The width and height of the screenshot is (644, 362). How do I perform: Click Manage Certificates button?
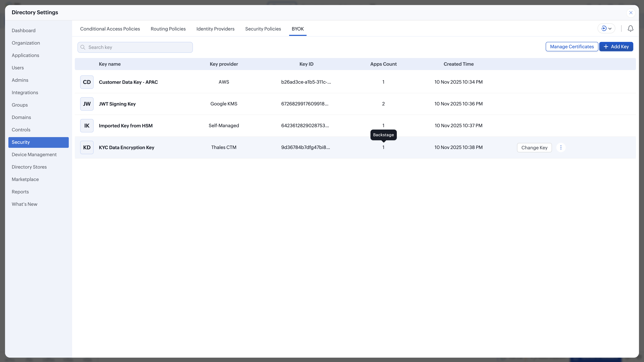[572, 47]
